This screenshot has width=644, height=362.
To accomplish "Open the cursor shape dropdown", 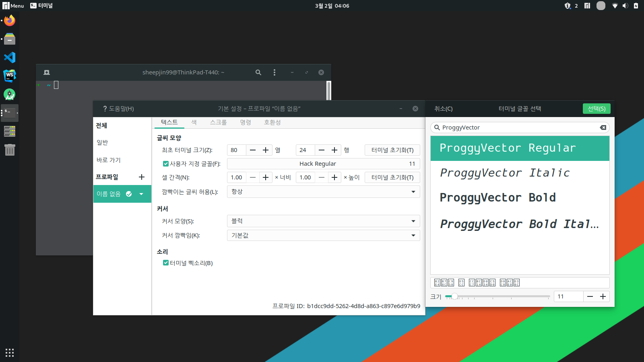I will [x=324, y=221].
